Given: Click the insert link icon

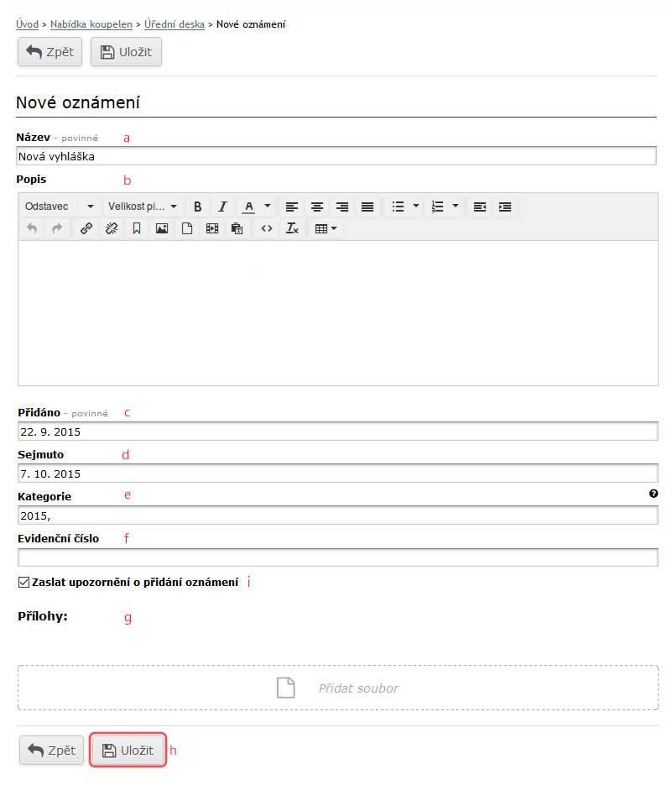Looking at the screenshot, I should [x=86, y=228].
